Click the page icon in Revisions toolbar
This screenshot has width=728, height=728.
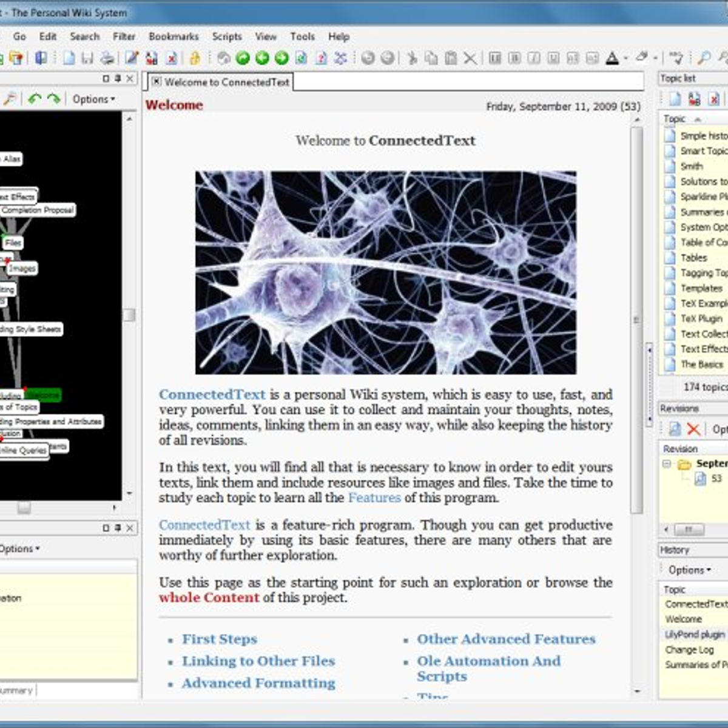tap(675, 429)
